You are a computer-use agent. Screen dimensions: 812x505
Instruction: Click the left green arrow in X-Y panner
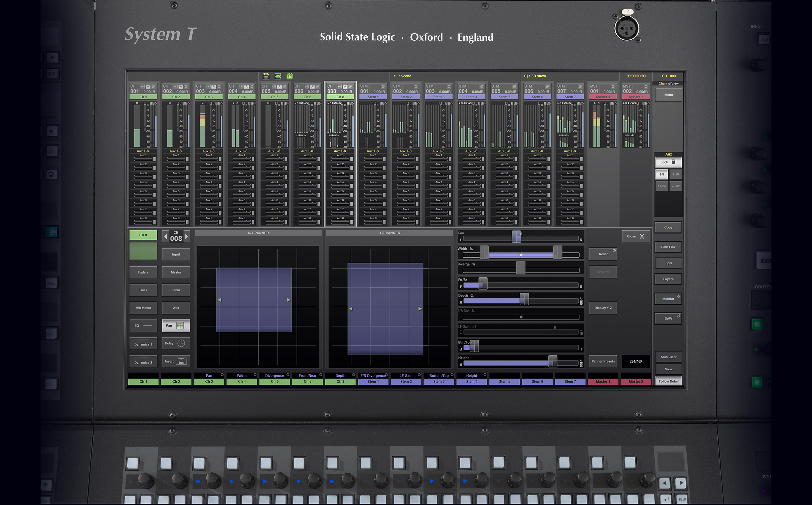tap(219, 300)
